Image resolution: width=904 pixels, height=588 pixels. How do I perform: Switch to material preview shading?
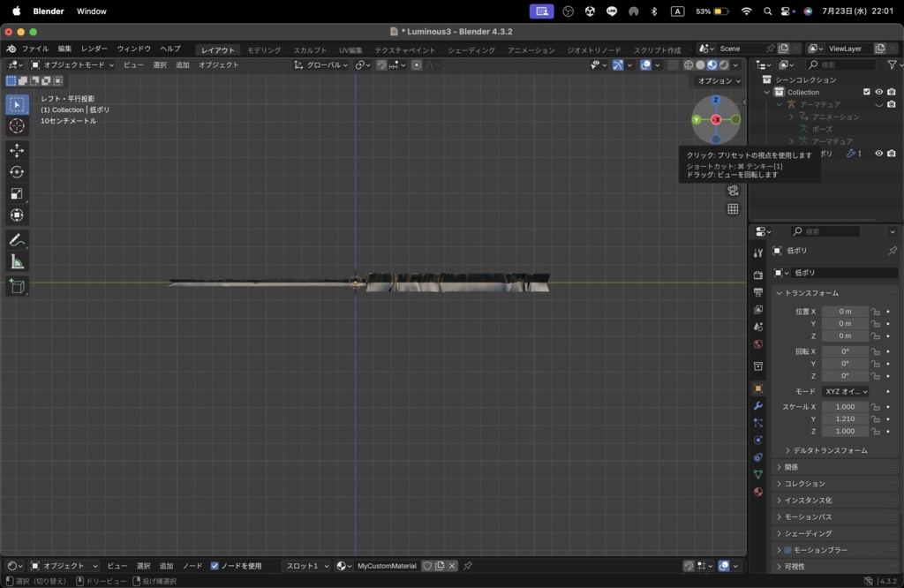pyautogui.click(x=712, y=65)
